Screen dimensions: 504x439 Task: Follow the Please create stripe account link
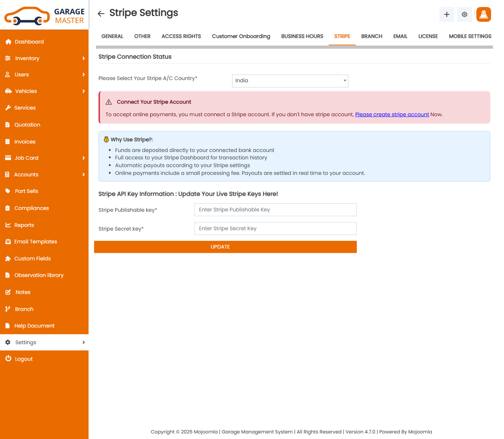point(392,114)
